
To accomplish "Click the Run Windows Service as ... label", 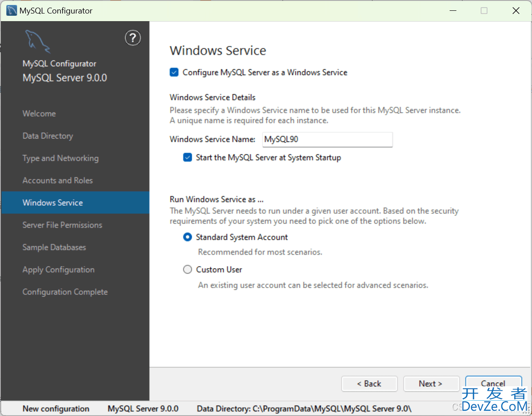I will pyautogui.click(x=216, y=199).
